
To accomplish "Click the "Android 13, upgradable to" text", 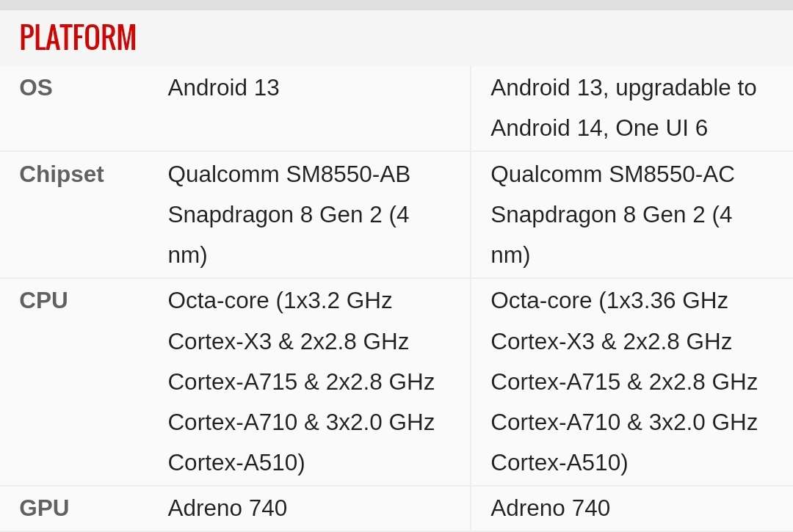I will pyautogui.click(x=623, y=88).
